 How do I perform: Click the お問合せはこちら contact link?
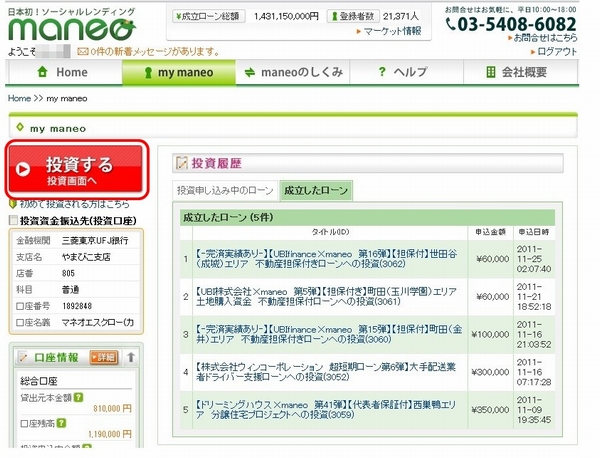[x=545, y=37]
